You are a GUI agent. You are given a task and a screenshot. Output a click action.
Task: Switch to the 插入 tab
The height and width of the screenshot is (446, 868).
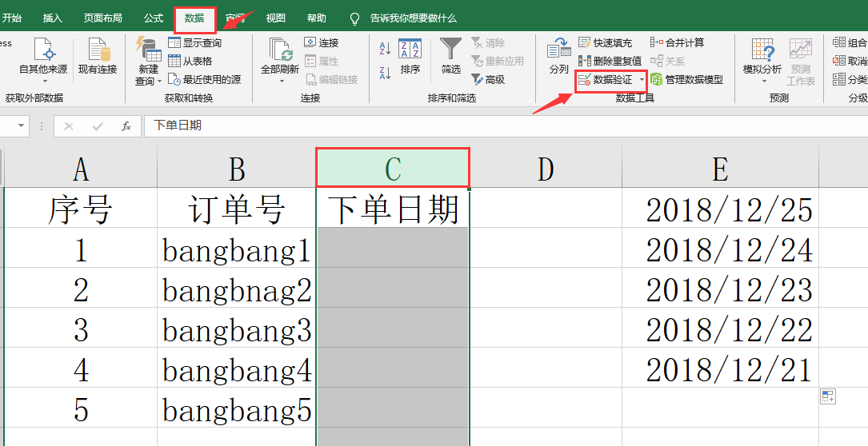(x=53, y=18)
